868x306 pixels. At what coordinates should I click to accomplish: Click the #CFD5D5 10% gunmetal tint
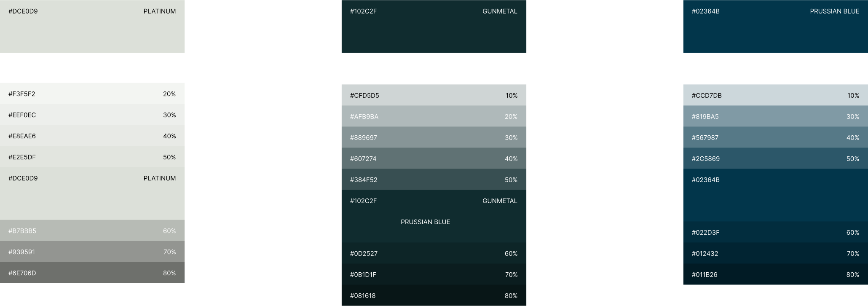coord(434,95)
